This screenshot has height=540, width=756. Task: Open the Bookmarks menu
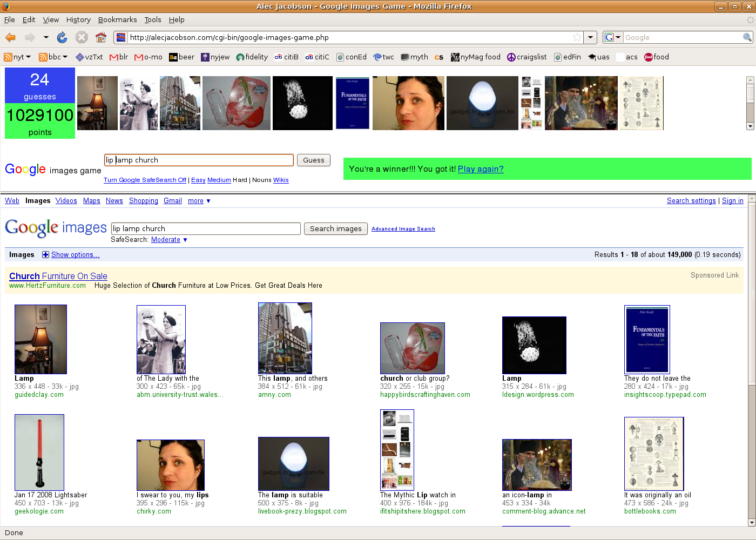point(117,19)
